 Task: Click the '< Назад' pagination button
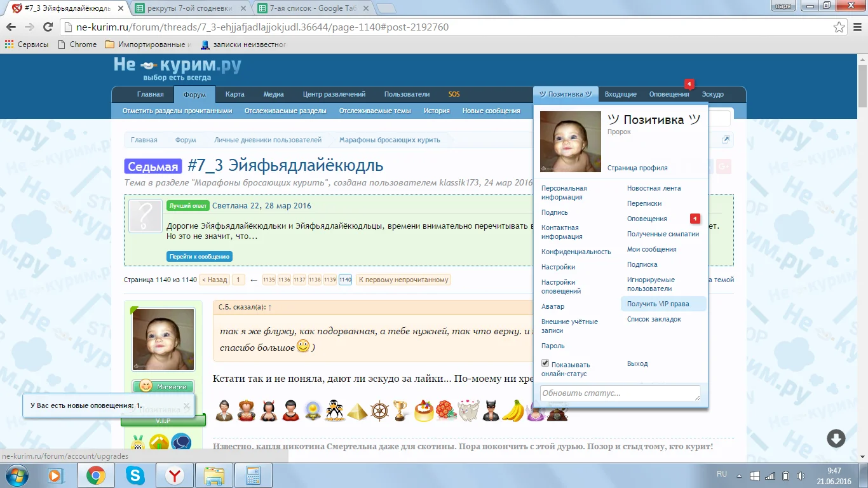pyautogui.click(x=214, y=280)
